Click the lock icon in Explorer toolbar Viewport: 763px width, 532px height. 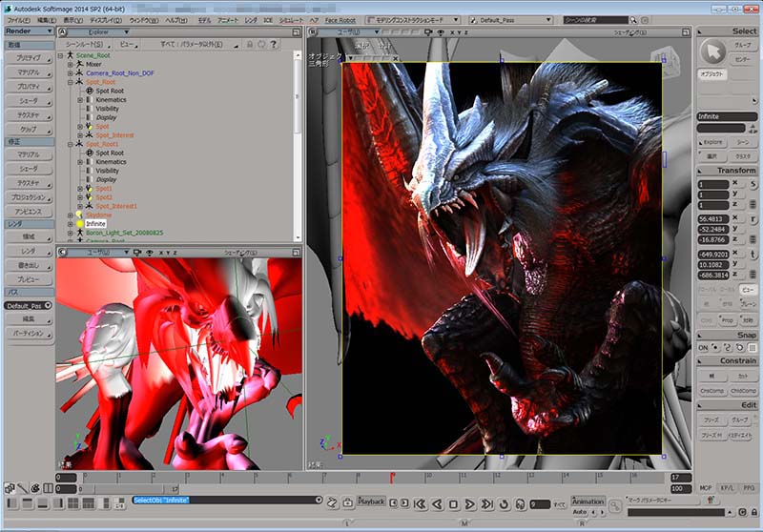250,44
